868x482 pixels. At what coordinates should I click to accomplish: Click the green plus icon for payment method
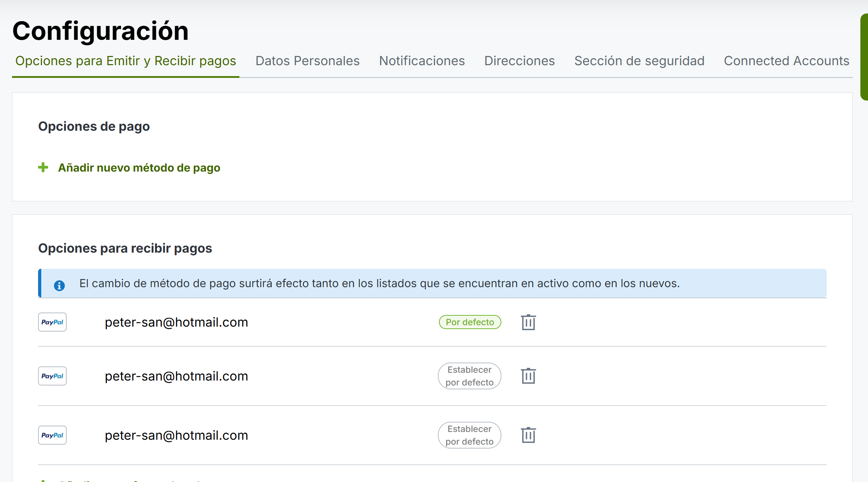(x=43, y=167)
